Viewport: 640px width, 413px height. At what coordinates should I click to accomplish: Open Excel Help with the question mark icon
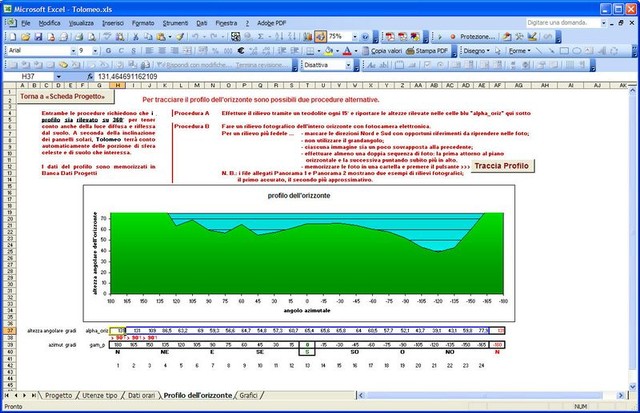[365, 37]
